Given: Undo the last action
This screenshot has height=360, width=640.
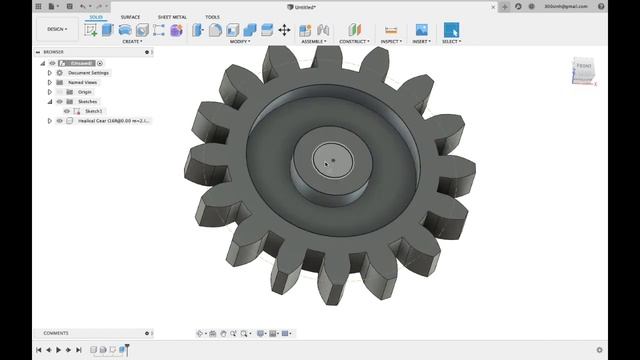Looking at the screenshot, I should click(83, 7).
